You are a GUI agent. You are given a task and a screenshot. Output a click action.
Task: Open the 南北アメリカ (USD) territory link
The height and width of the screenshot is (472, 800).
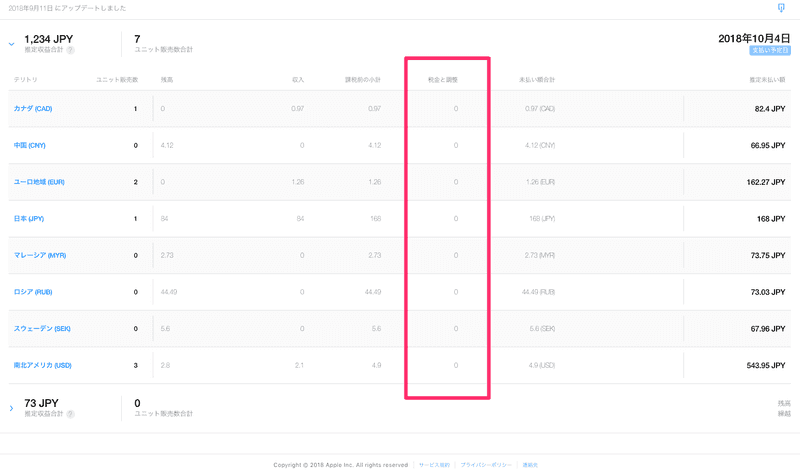click(x=42, y=366)
